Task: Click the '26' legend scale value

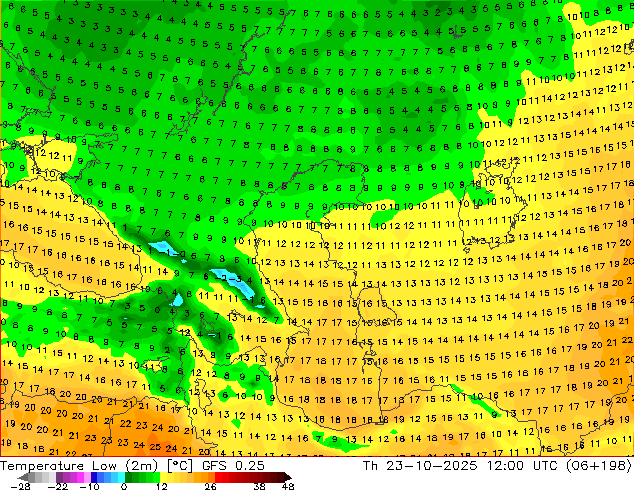Action: 210,486
